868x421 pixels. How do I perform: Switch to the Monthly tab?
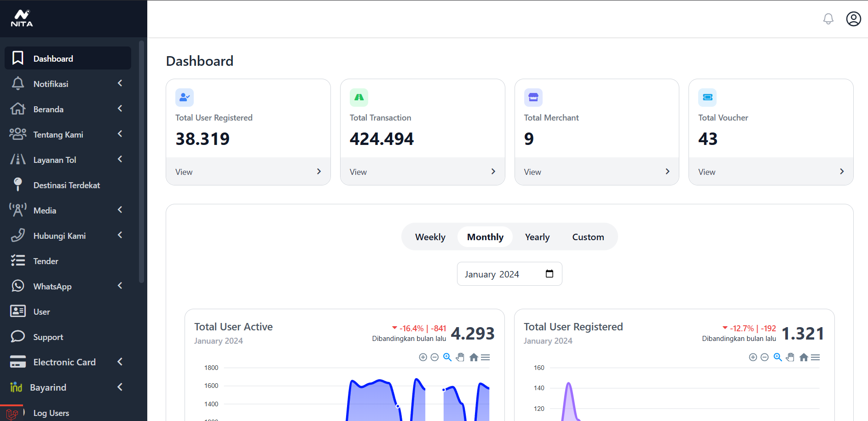point(485,236)
